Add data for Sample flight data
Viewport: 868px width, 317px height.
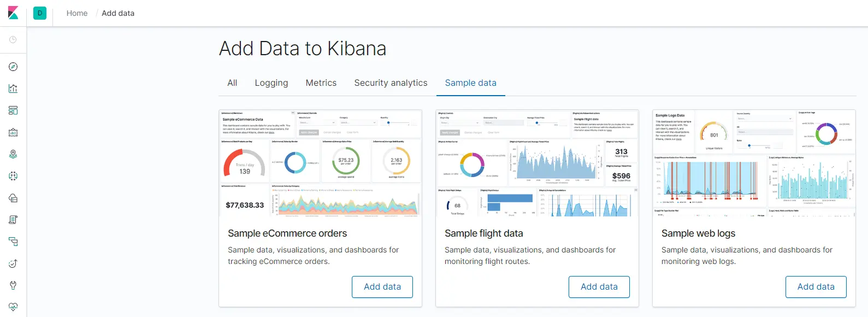click(599, 287)
